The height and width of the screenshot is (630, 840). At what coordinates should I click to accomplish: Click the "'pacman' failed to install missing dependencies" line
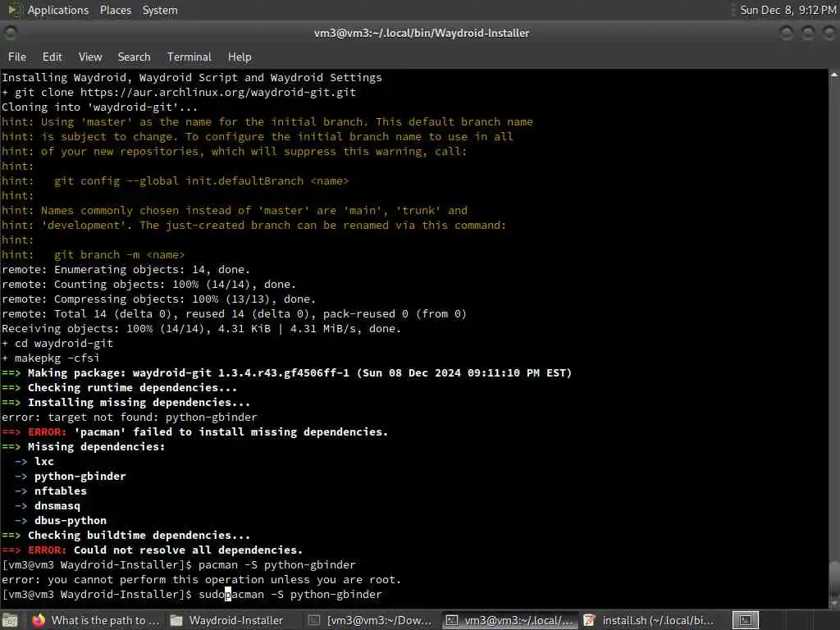[194, 431]
